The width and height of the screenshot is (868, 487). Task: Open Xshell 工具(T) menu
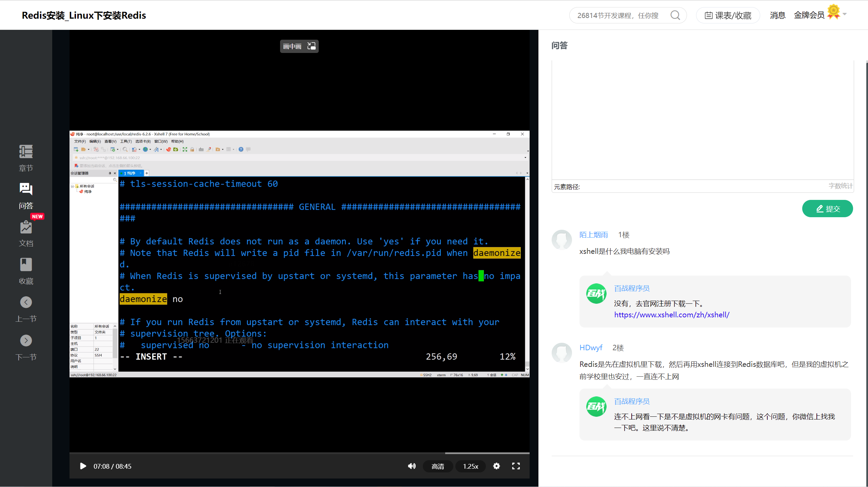coord(126,142)
